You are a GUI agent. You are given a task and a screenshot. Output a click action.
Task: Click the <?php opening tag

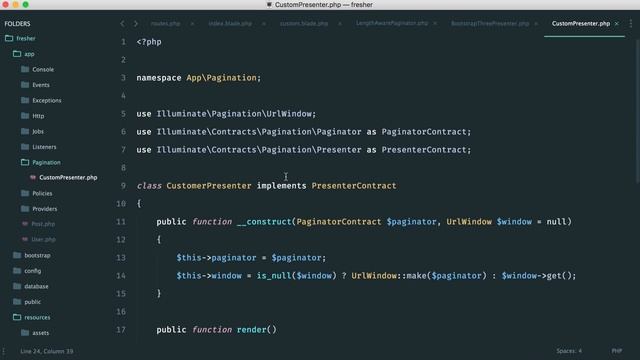[x=149, y=42]
